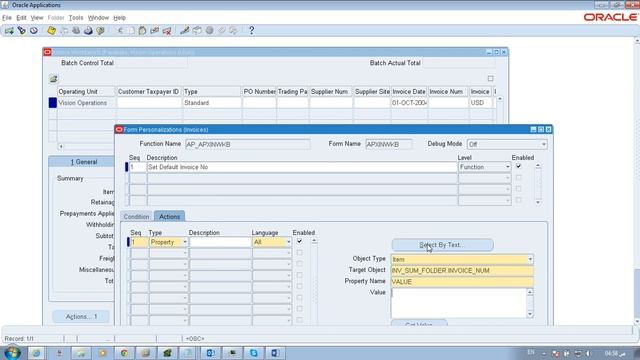Click the action Description field in row 1

click(220, 242)
